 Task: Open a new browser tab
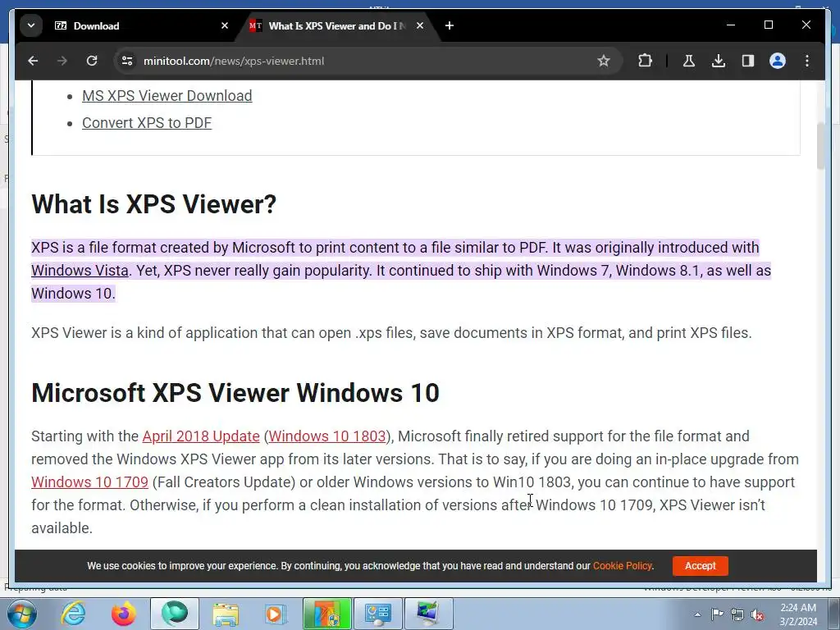[450, 25]
